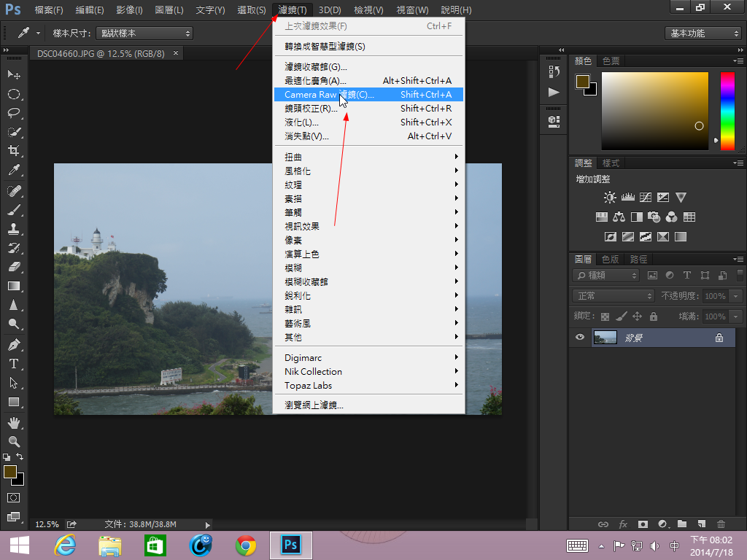Open the 不透明度 opacity dropdown arrow
The height and width of the screenshot is (560, 747).
coord(735,296)
